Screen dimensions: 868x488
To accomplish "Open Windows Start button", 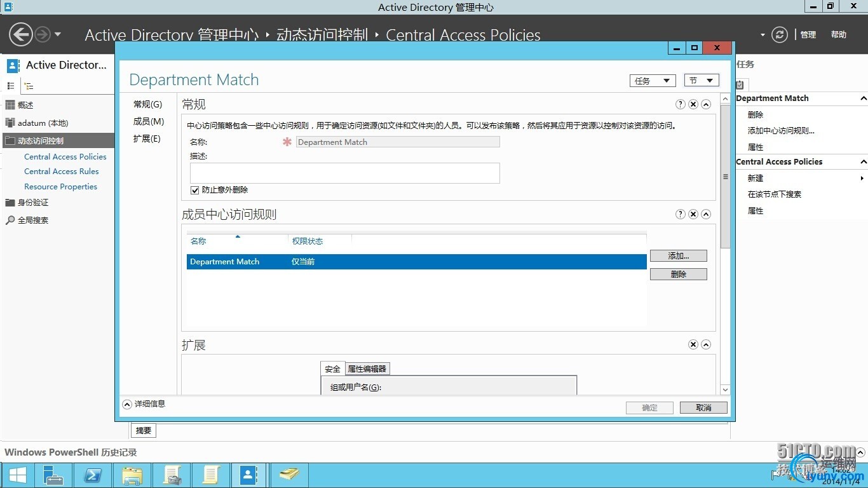I will click(x=17, y=475).
